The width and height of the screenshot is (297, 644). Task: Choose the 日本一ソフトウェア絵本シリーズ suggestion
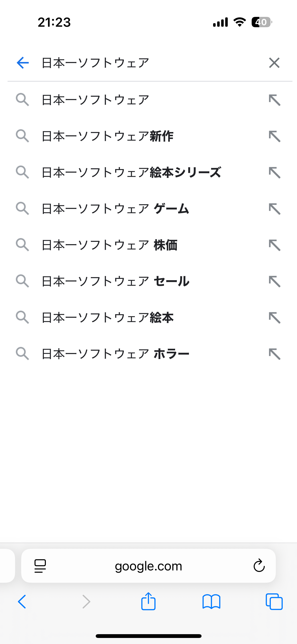click(x=131, y=173)
